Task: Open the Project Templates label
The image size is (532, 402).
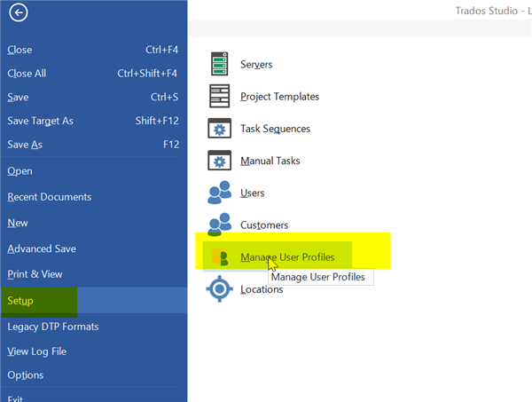Action: [279, 97]
